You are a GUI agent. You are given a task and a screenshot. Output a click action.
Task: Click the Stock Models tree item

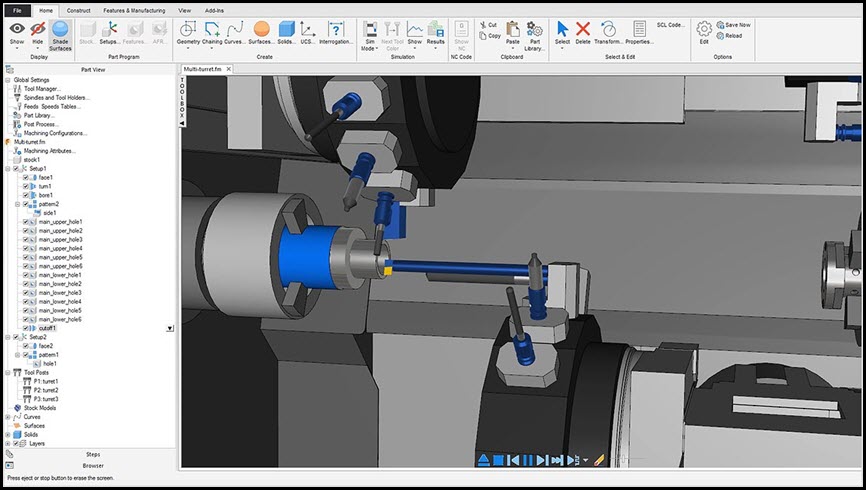pos(40,408)
